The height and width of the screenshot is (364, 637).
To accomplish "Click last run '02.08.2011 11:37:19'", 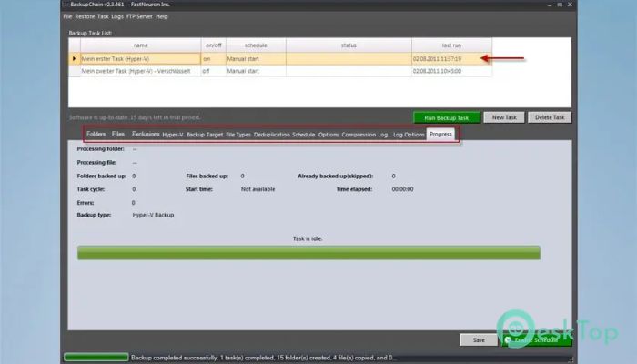I will tap(451, 59).
